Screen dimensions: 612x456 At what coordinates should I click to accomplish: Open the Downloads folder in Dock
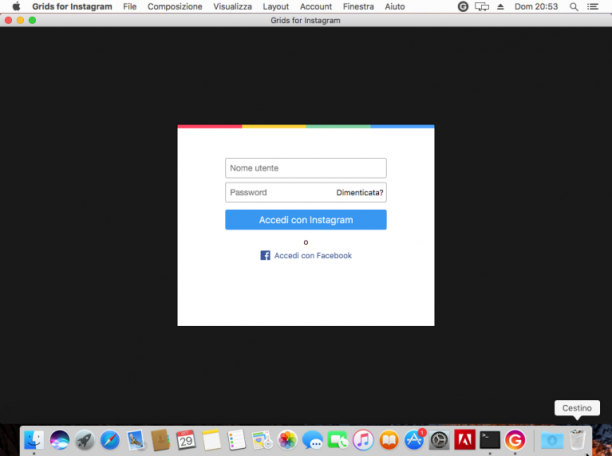(552, 440)
